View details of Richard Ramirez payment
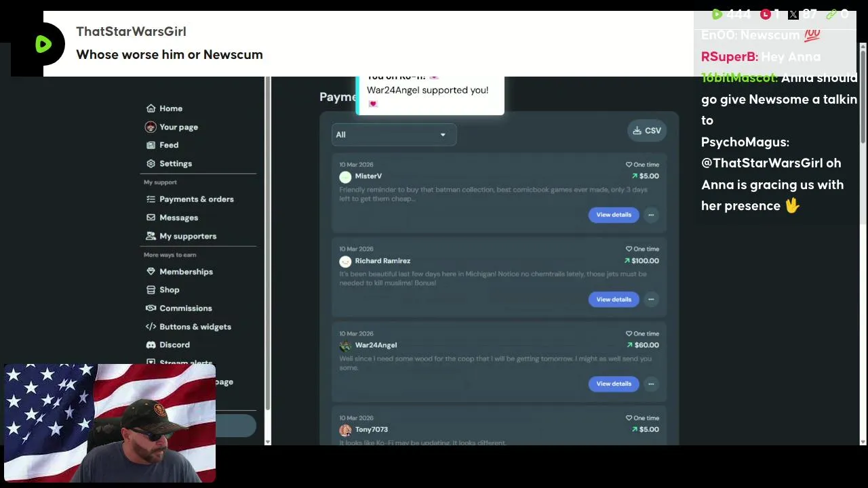Image resolution: width=868 pixels, height=488 pixels. click(614, 300)
